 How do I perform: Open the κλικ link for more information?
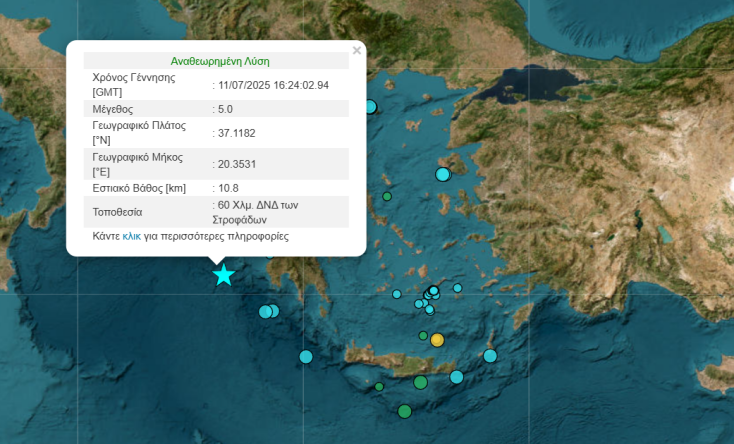[132, 236]
